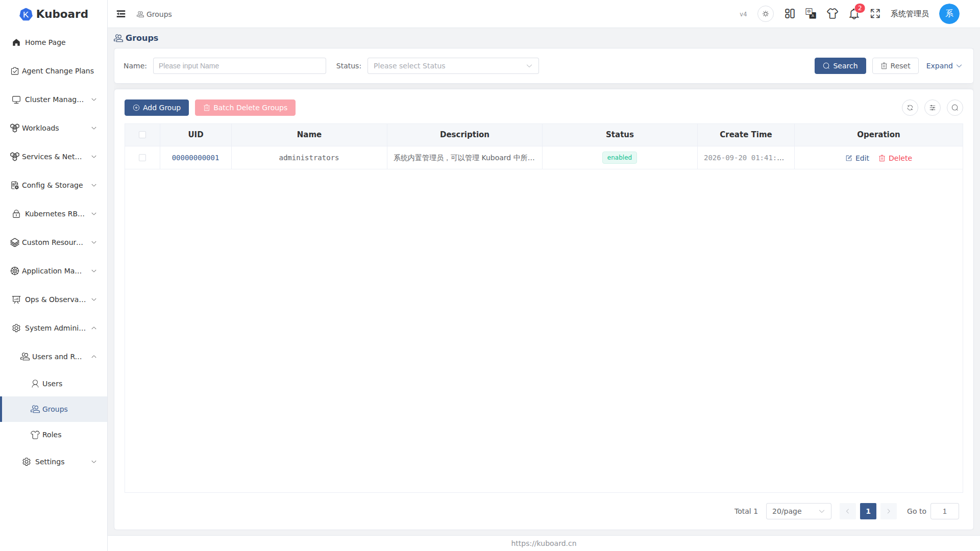Viewport: 980px width, 551px height.
Task: Expand the Settings submenu
Action: [x=54, y=462]
